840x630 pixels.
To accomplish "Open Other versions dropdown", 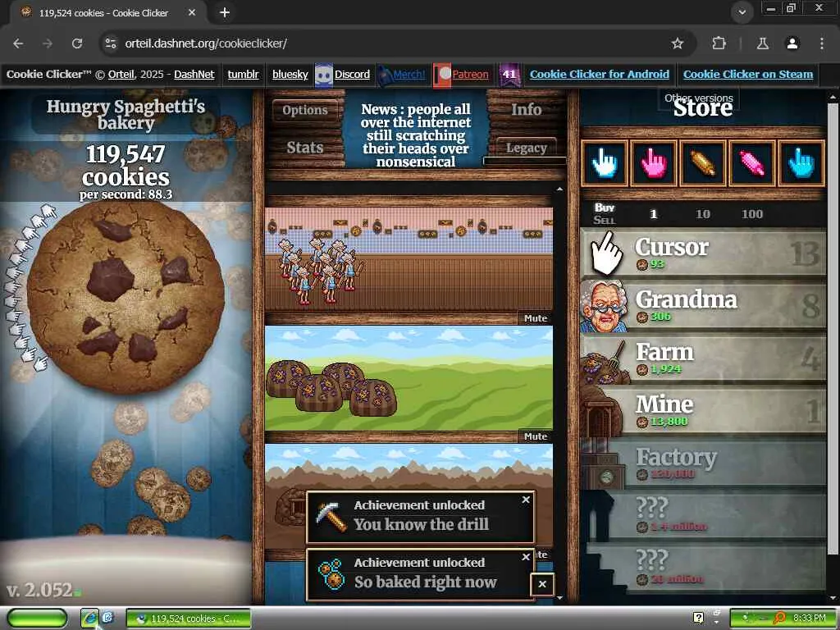I will tap(699, 98).
